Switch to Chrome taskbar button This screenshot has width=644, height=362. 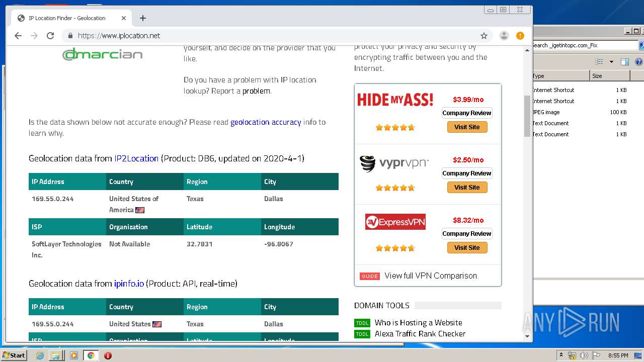pos(91,355)
